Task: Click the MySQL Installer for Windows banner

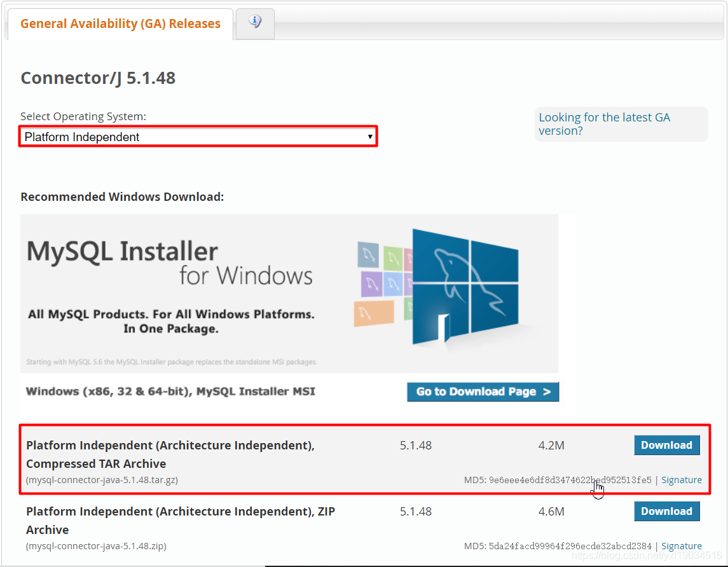Action: 289,293
